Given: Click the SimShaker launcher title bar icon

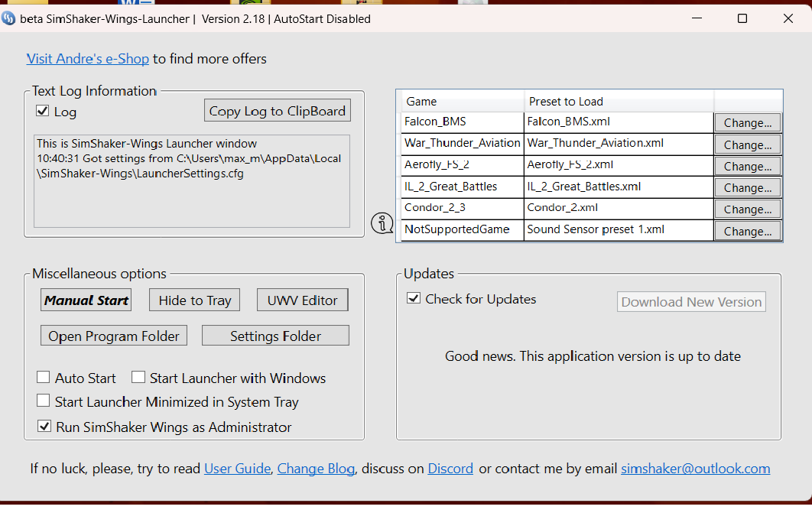Looking at the screenshot, I should pos(8,18).
